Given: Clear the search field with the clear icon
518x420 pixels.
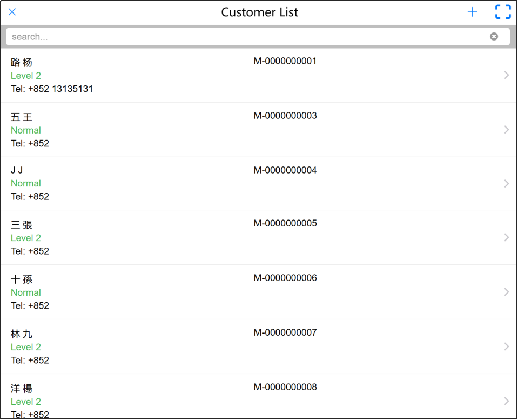Looking at the screenshot, I should tap(494, 36).
